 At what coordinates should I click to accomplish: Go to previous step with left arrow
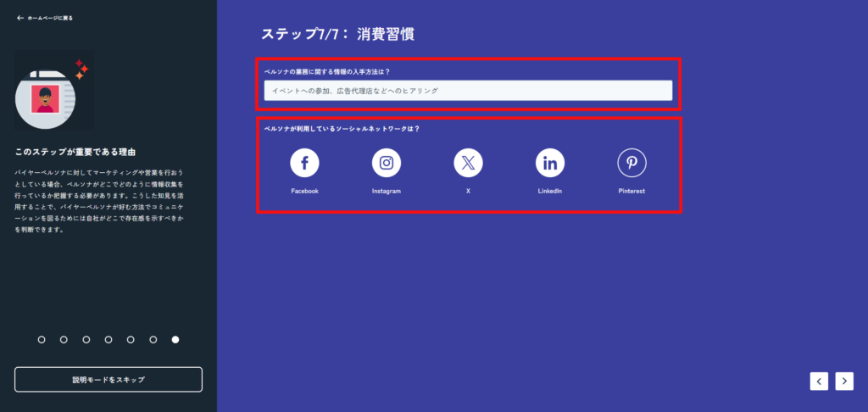[819, 381]
